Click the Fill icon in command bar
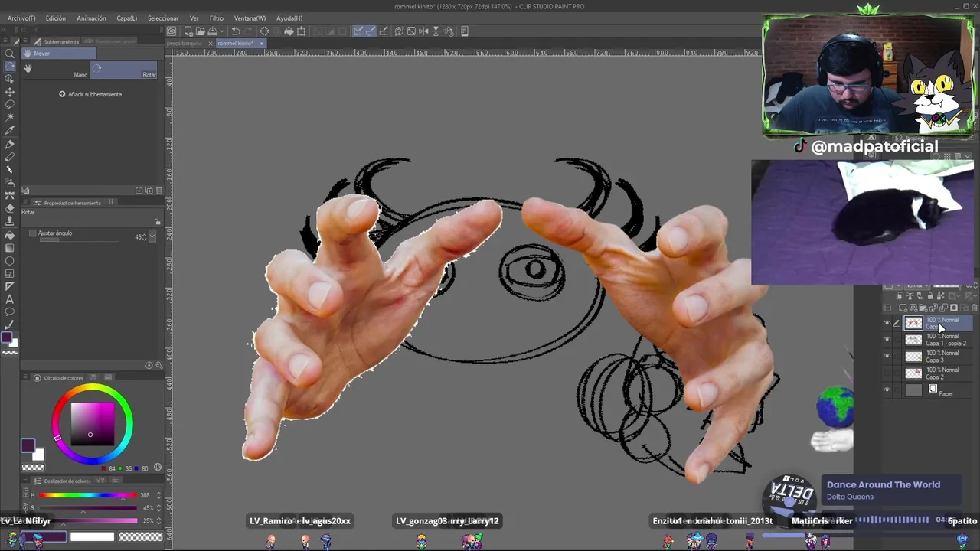The image size is (980, 551). coord(289,31)
